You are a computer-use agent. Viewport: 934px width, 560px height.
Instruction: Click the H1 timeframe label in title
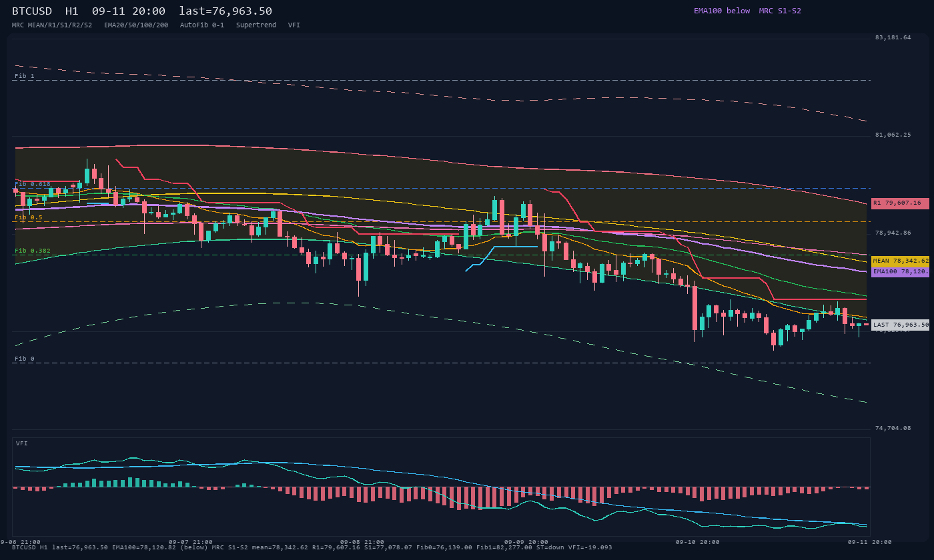coord(71,11)
